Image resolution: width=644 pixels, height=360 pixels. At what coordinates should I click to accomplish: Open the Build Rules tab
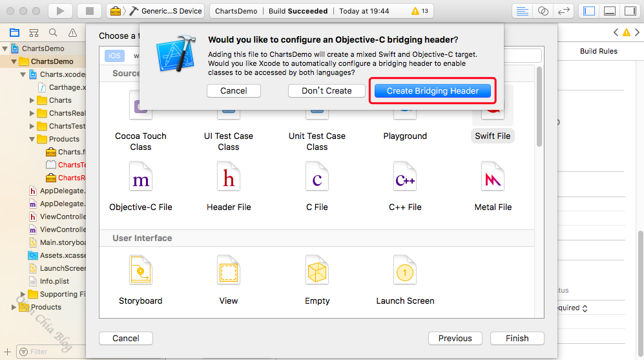point(598,51)
